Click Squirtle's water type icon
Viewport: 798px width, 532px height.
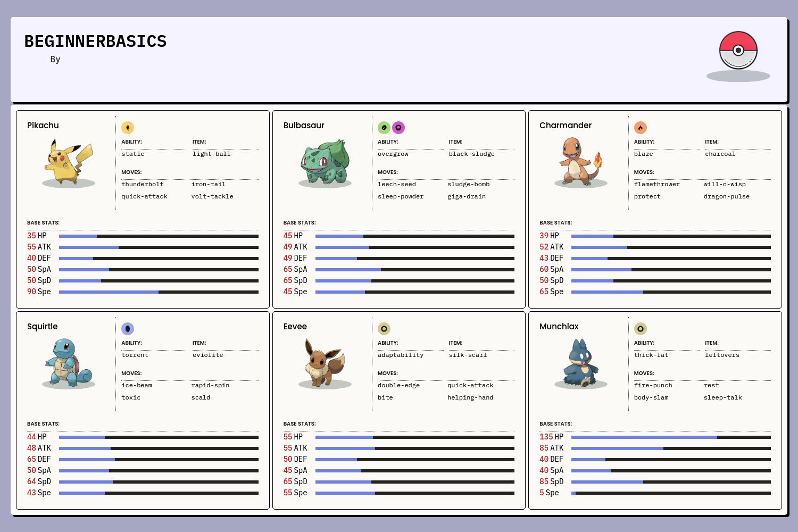point(128,329)
